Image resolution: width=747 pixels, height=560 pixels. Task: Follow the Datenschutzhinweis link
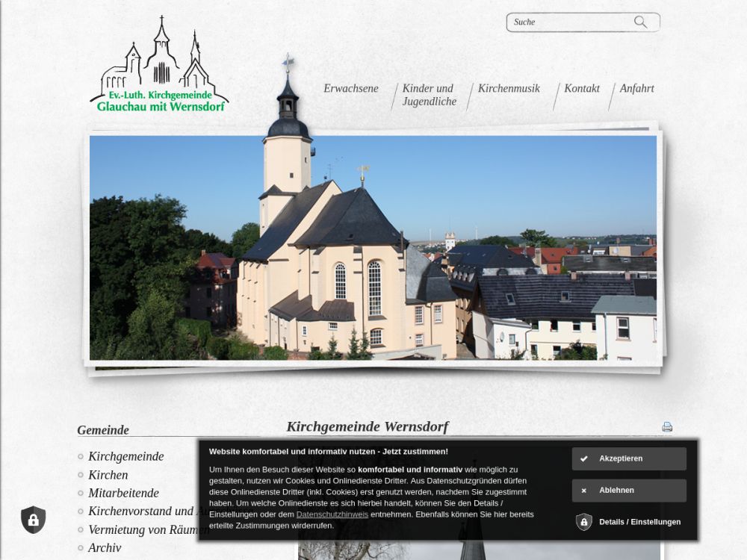(332, 514)
